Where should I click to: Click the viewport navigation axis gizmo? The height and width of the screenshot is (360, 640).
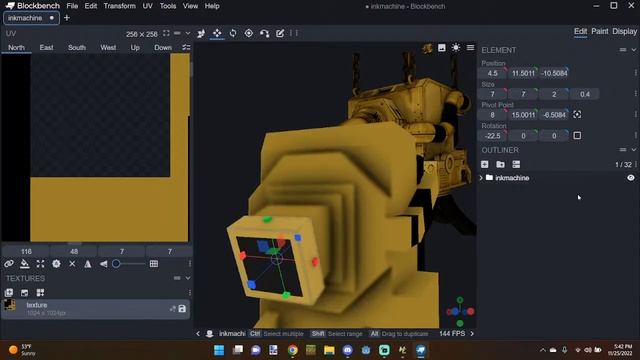click(x=460, y=311)
